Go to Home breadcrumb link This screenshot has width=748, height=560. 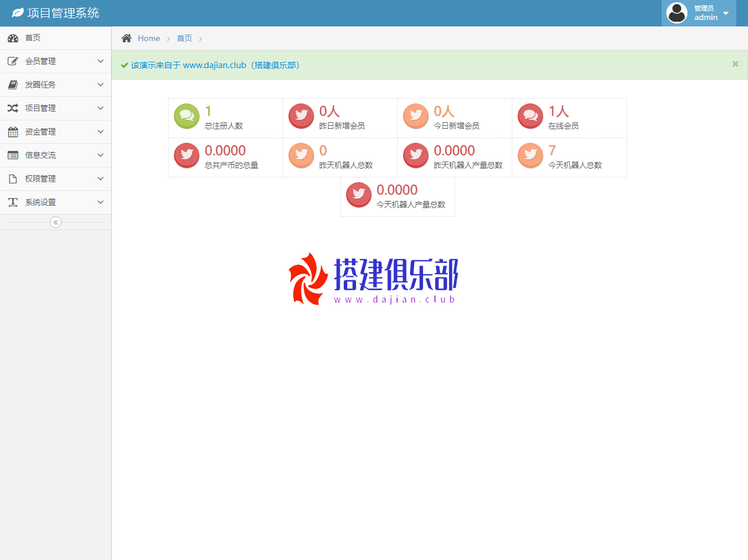(149, 38)
